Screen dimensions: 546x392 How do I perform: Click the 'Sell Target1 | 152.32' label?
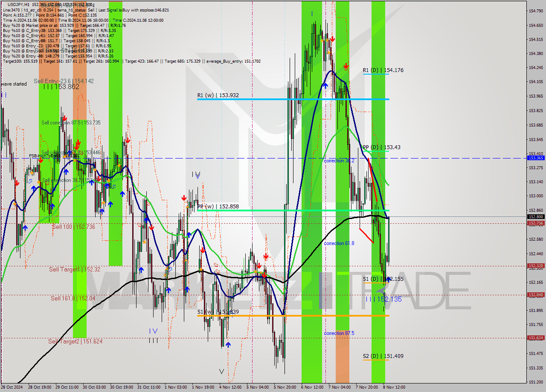[x=75, y=269]
